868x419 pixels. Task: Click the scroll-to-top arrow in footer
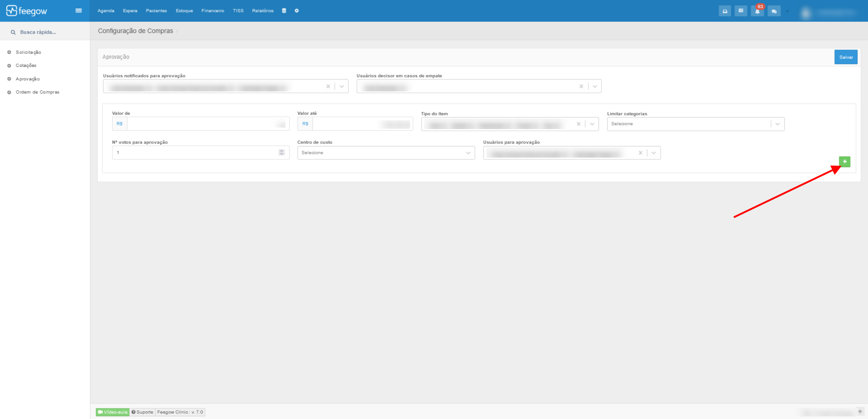coord(860,411)
